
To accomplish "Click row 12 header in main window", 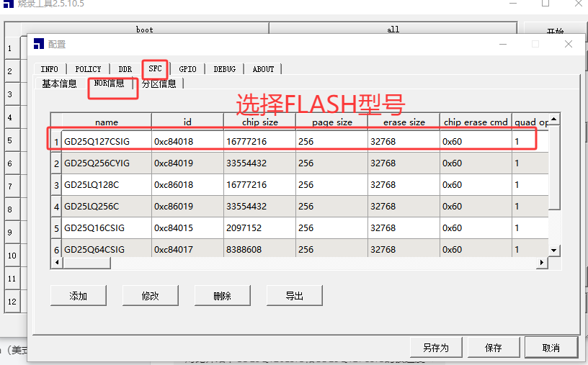I will (12, 302).
